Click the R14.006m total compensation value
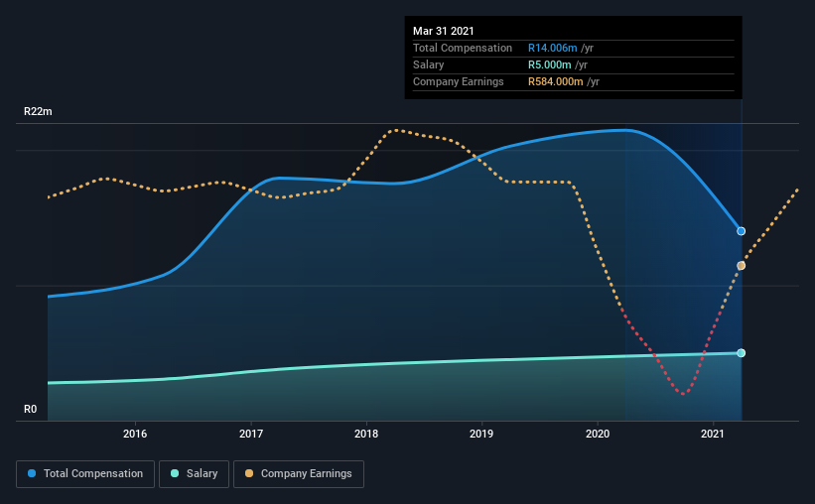Image resolution: width=815 pixels, height=504 pixels. (x=553, y=48)
